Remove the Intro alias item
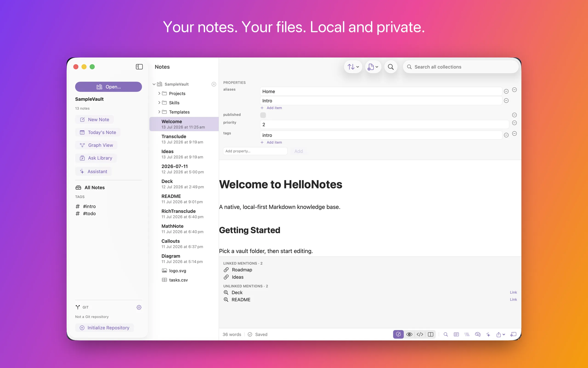The height and width of the screenshot is (368, 588). pyautogui.click(x=506, y=101)
